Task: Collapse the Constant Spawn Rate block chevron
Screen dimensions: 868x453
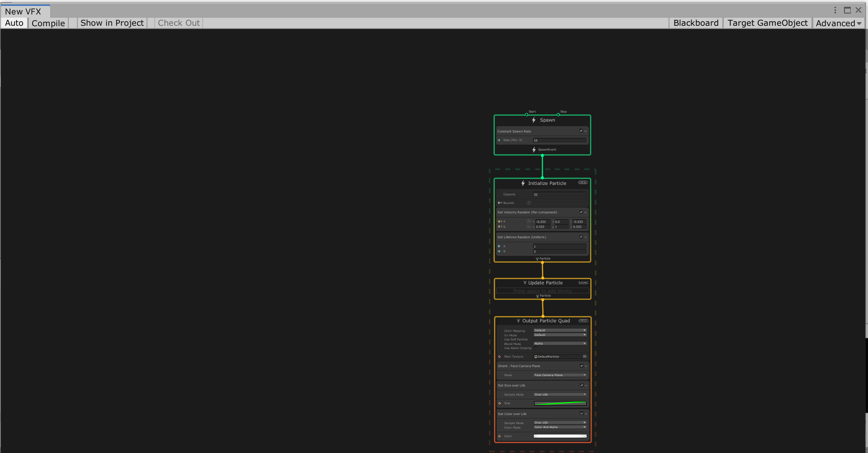Action: [586, 131]
